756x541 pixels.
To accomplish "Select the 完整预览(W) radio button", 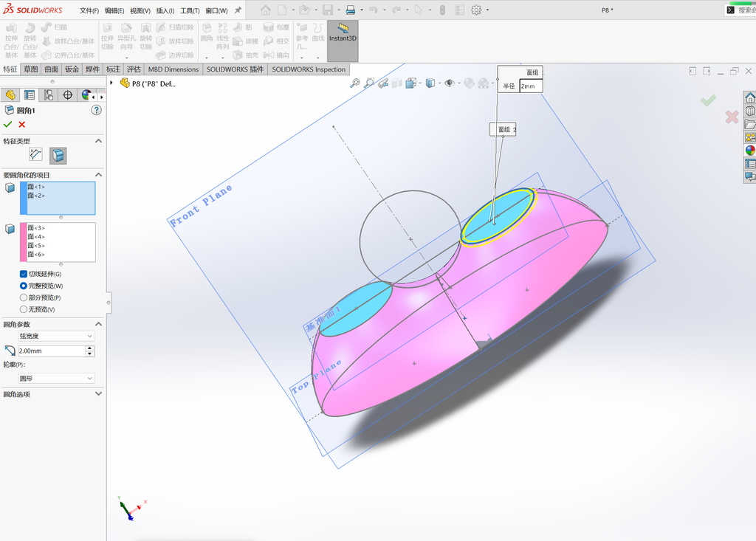I will point(23,286).
